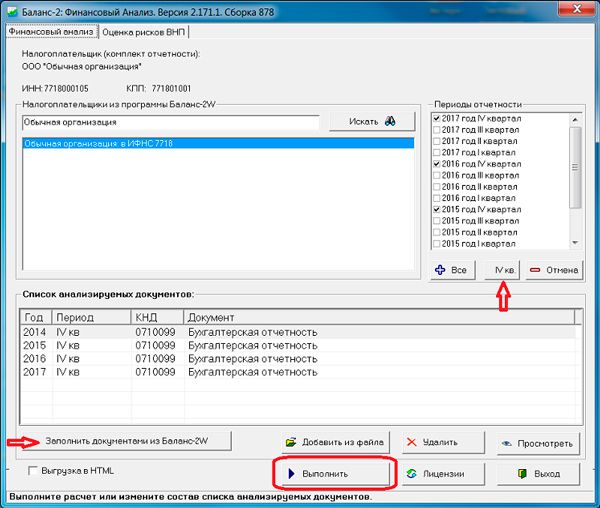Click the periods list scroll-up arrow

point(575,120)
